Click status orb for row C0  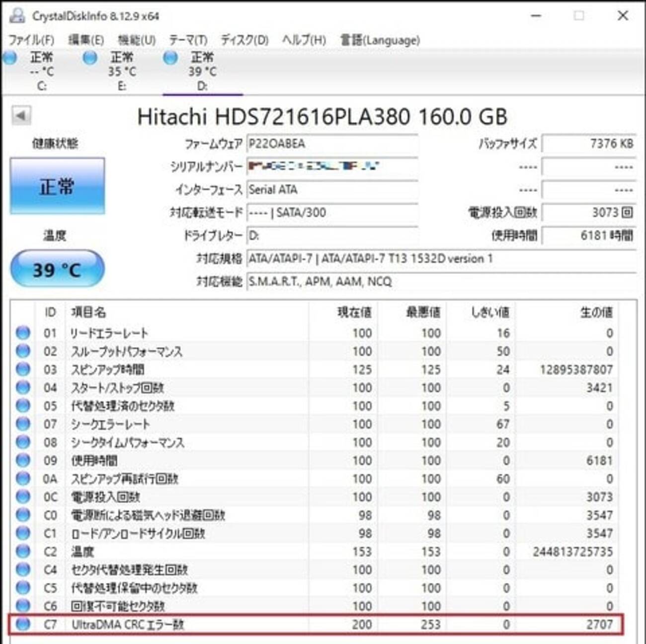click(x=23, y=515)
